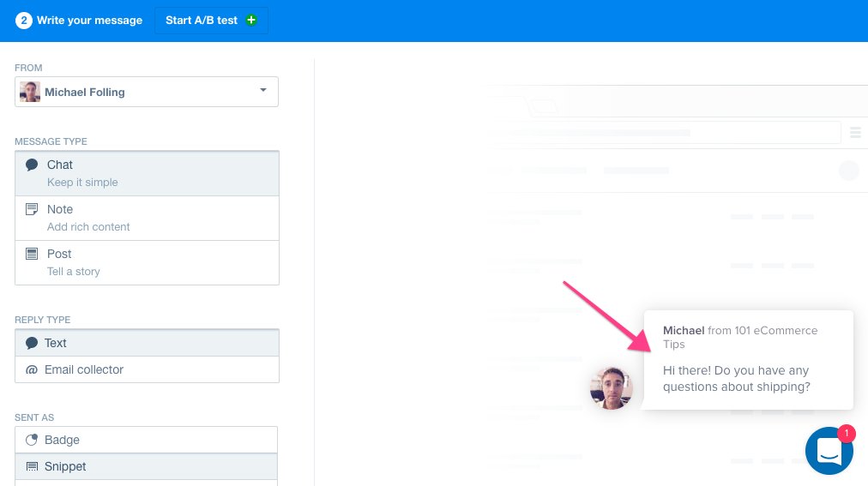Click the 'Tell a story' subtitle

(74, 272)
